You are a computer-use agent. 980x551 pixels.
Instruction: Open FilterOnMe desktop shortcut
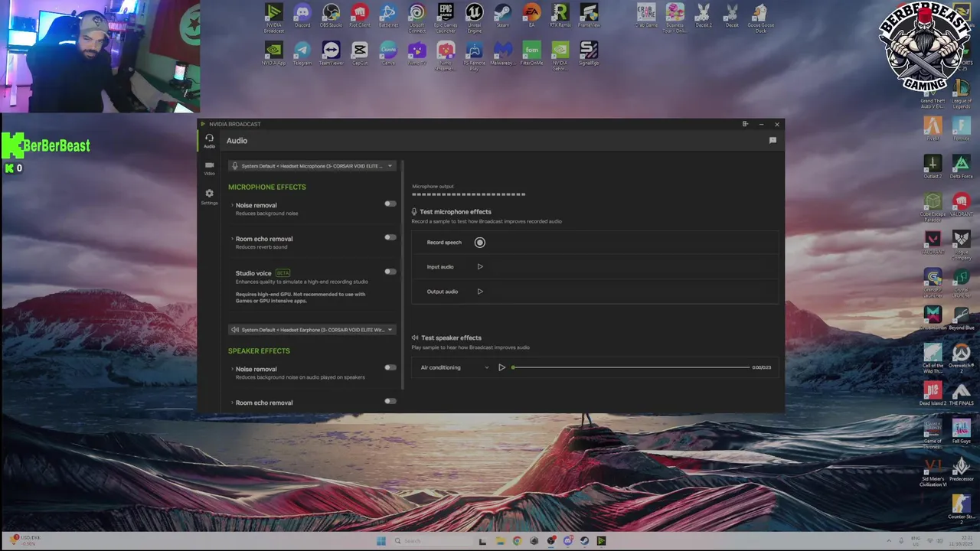click(531, 54)
